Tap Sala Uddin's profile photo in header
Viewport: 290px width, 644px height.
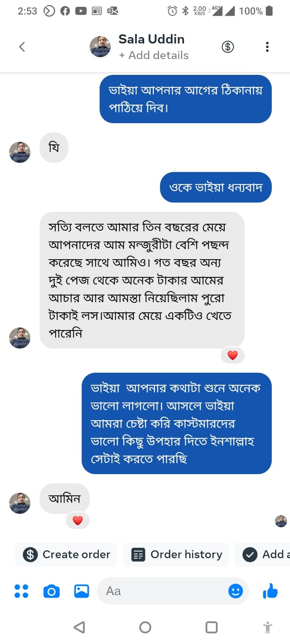[x=100, y=47]
